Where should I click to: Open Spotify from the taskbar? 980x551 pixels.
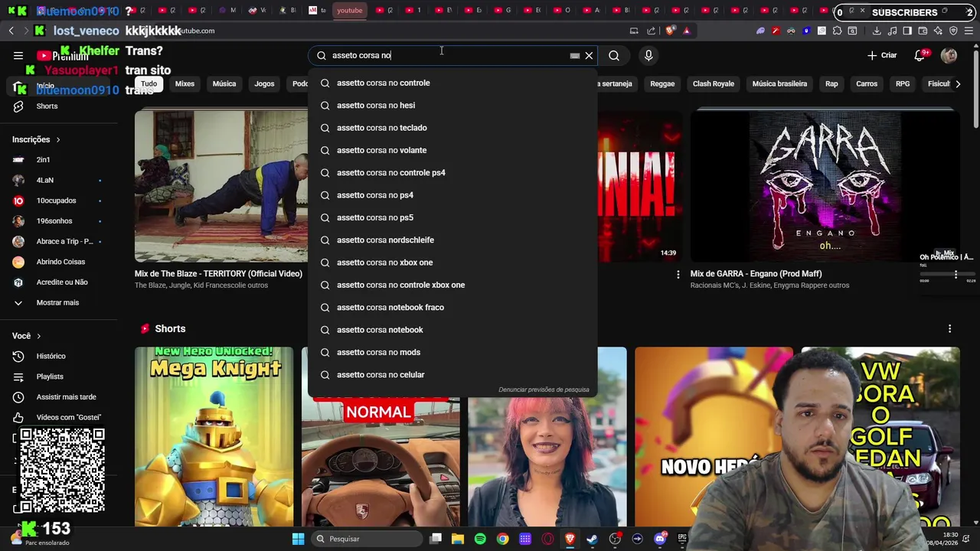tap(480, 539)
